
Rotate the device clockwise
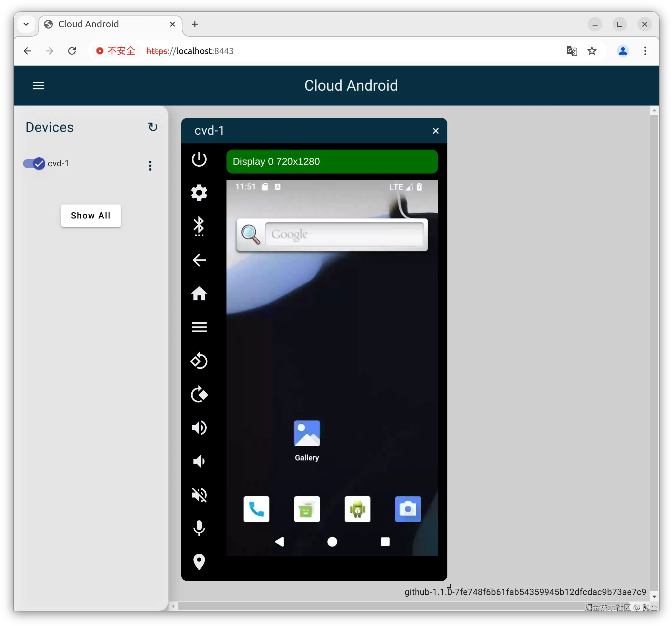(x=199, y=394)
